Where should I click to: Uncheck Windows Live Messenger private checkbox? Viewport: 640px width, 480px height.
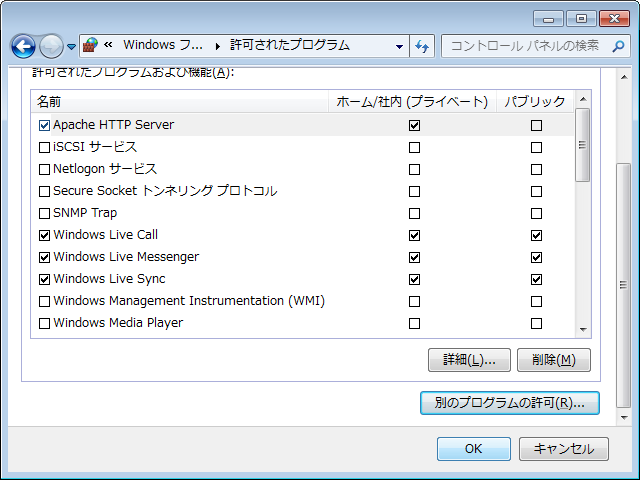point(414,258)
